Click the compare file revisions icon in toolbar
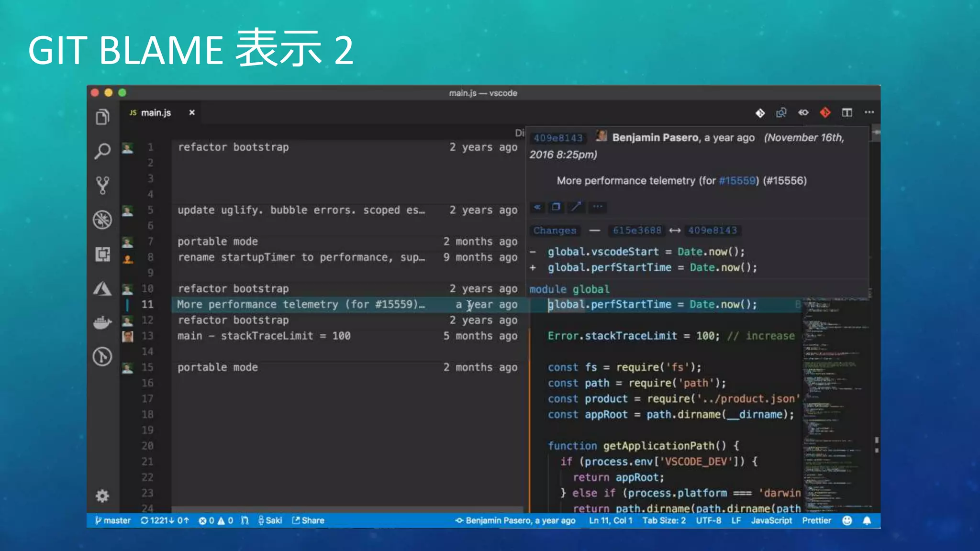Viewport: 980px width, 551px height. [x=781, y=113]
